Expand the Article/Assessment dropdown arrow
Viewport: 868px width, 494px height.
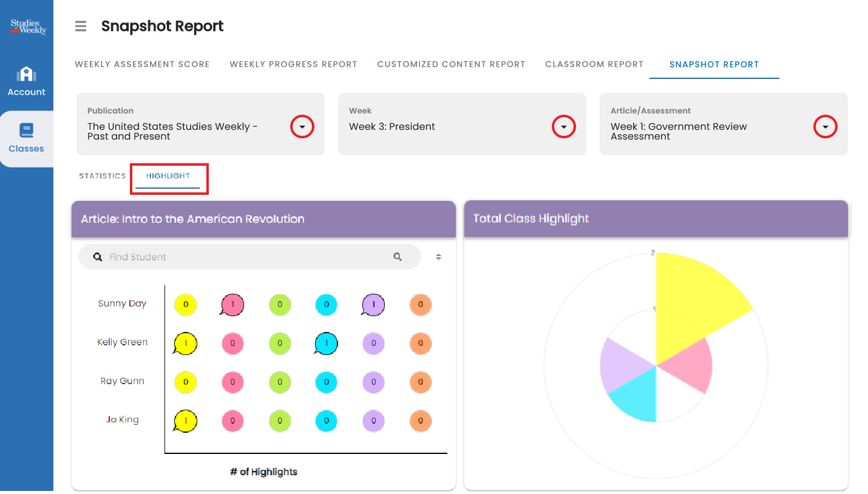[826, 127]
